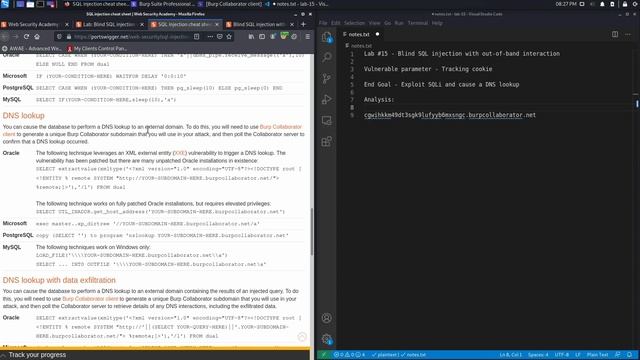Open the VS Code Explorer icon

[327, 37]
